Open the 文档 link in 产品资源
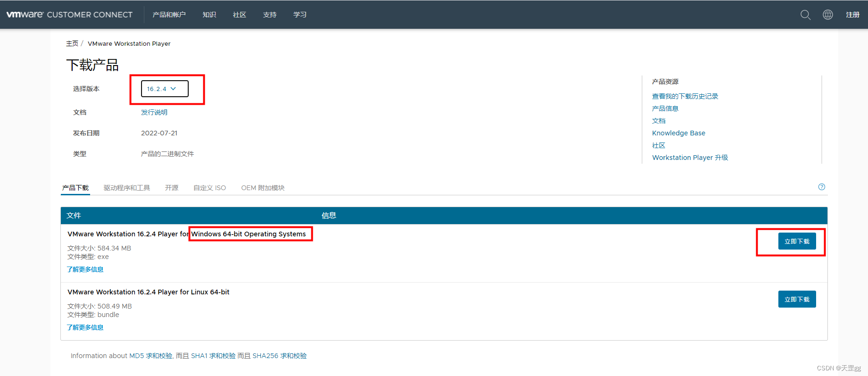Image resolution: width=868 pixels, height=376 pixels. pos(659,121)
